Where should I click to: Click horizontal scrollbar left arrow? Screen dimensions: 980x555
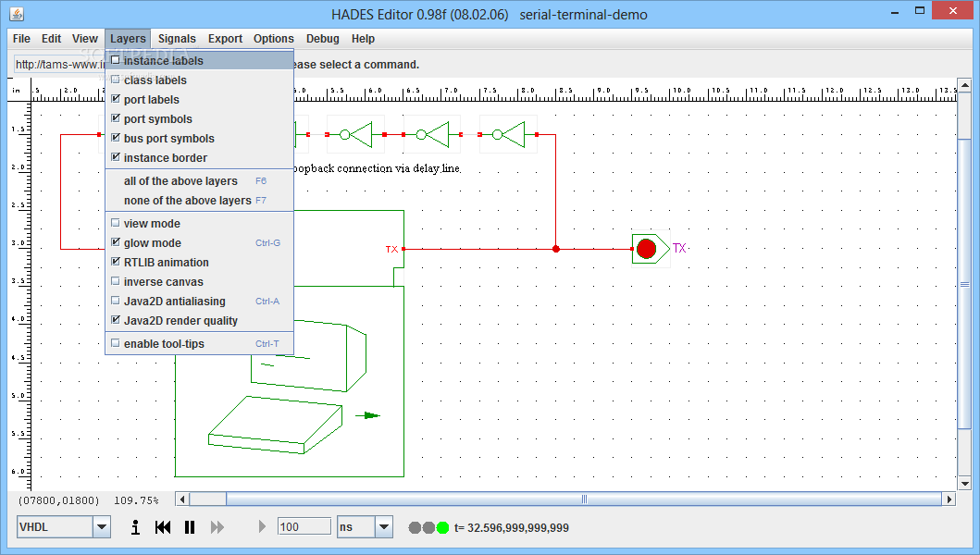[182, 499]
